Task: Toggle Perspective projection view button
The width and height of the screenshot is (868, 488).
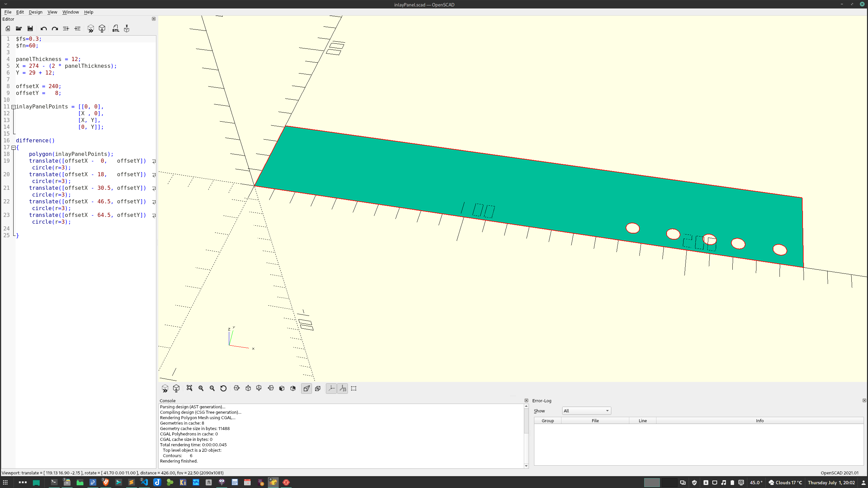Action: [x=307, y=388]
